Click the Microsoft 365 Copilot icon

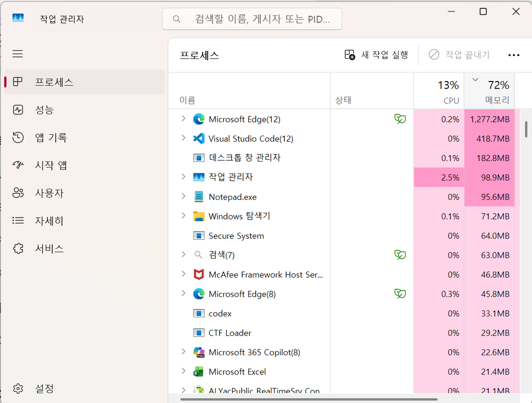point(199,352)
